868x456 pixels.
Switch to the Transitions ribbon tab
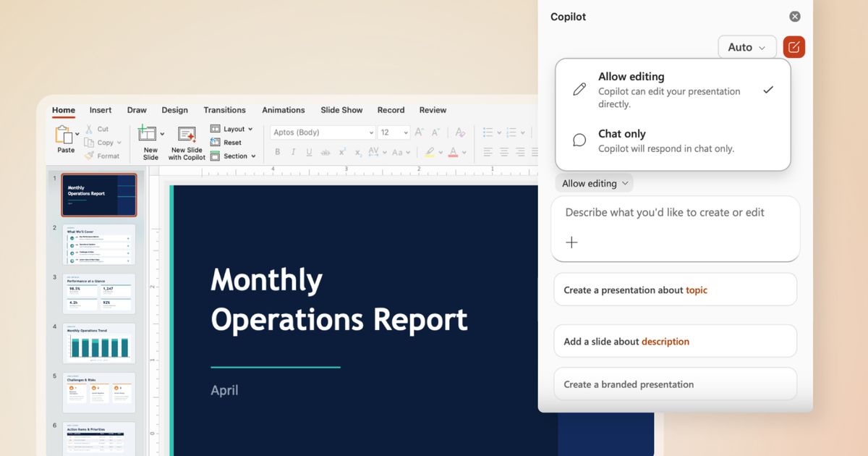[224, 109]
